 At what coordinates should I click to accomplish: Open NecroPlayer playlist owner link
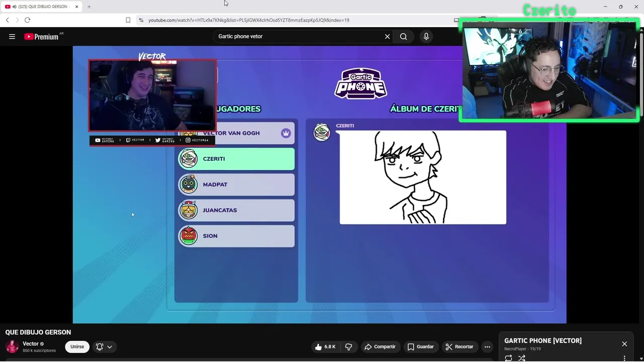point(515,349)
